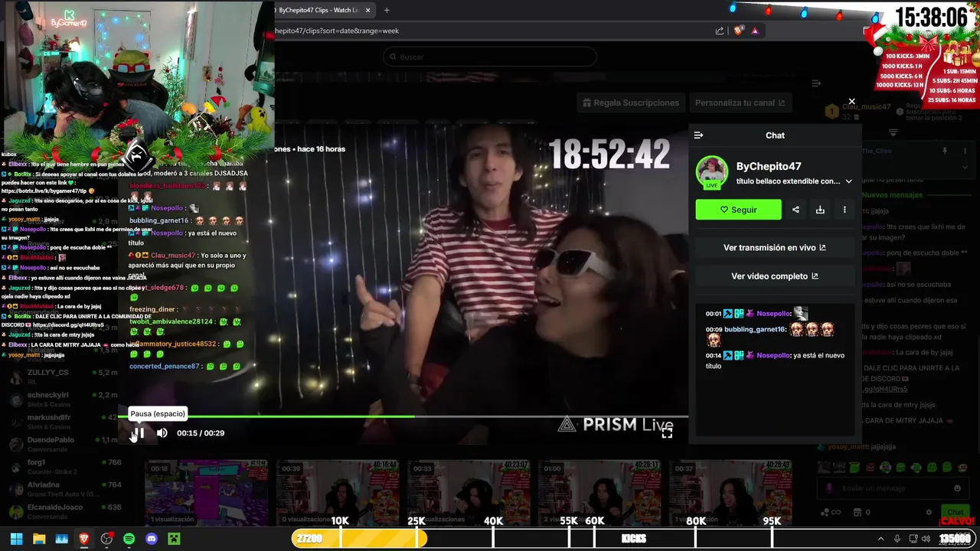Click the 'Personaliza tu canal' button
The height and width of the screenshot is (551, 980).
(x=740, y=103)
